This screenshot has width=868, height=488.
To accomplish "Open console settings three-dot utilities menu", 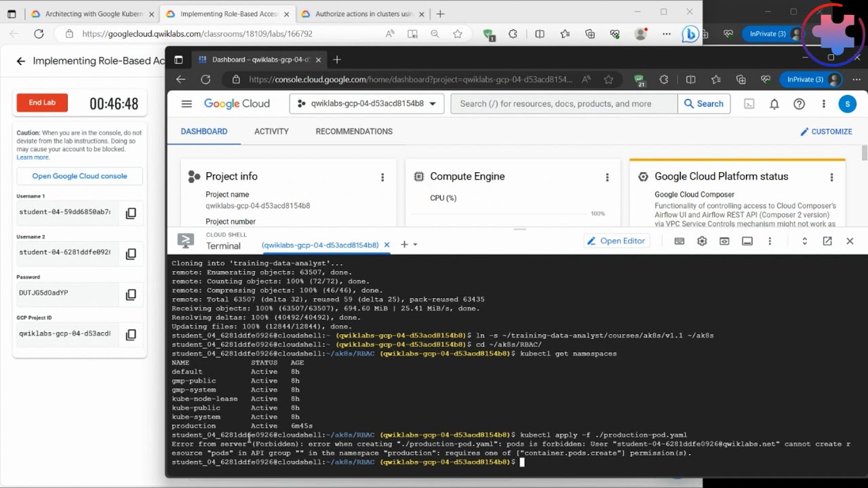I will (824, 104).
